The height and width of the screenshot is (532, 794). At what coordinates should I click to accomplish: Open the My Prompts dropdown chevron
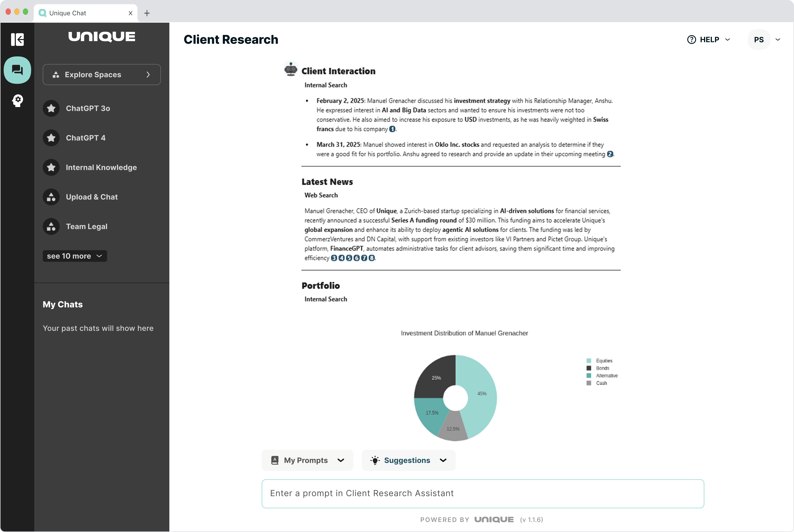[341, 460]
